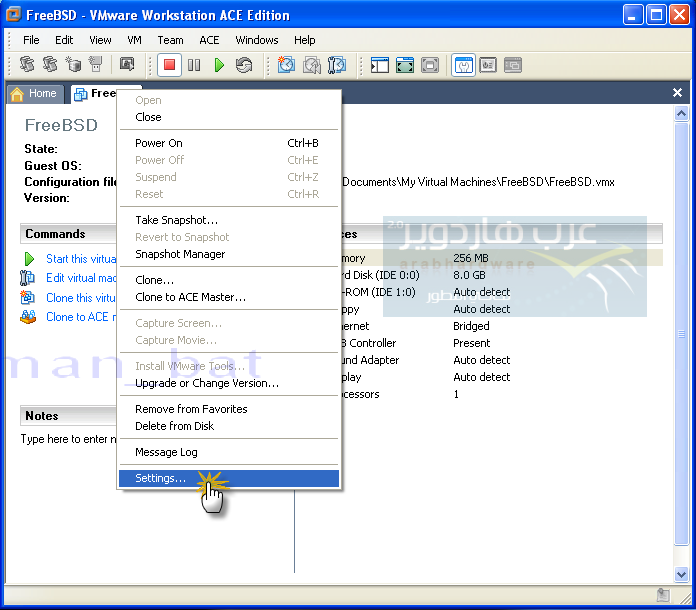Select the Console view toolbar icon
Screen dimensions: 696x610
click(x=513, y=65)
